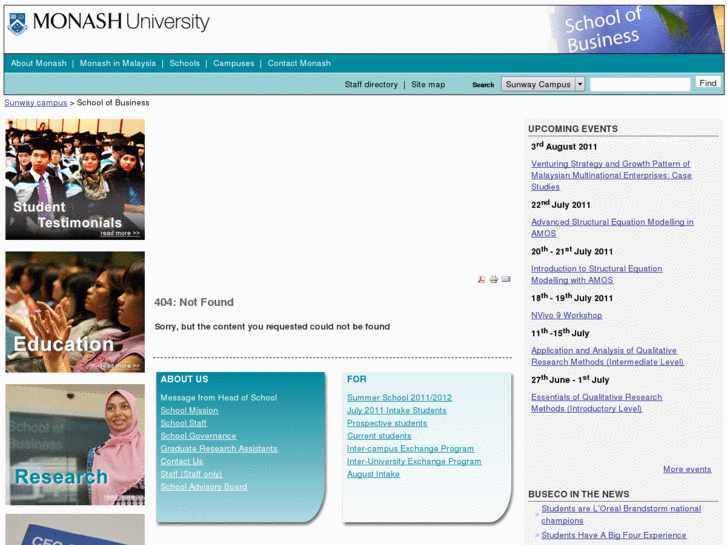Image resolution: width=727 pixels, height=545 pixels.
Task: Open School Mission link
Action: coord(189,410)
